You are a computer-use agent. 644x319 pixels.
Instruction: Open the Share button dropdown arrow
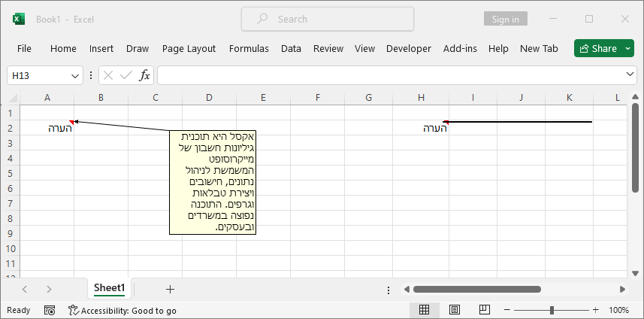point(628,48)
